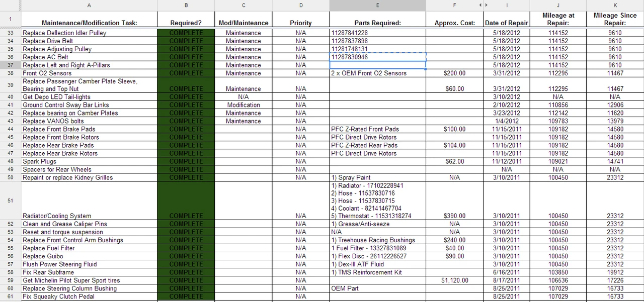The width and height of the screenshot is (644, 302).
Task: Click the part number cell 11287841228
Action: [378, 33]
